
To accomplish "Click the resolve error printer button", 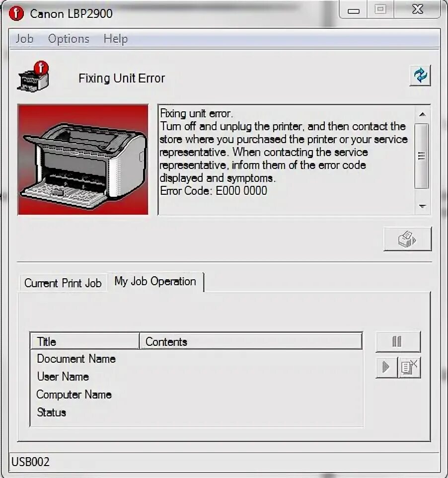I will [x=407, y=239].
